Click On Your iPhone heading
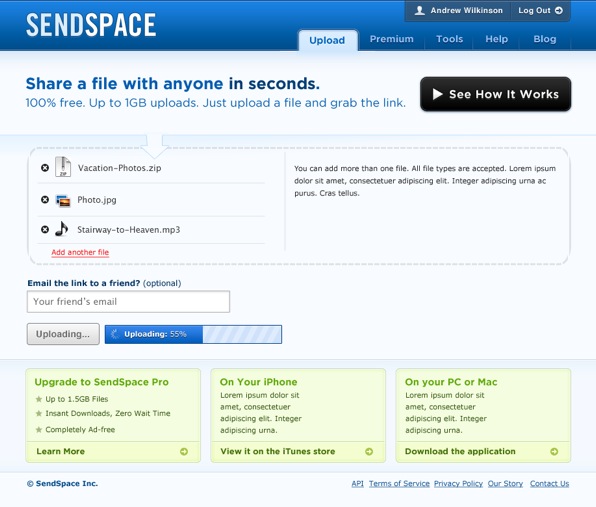Screen dimensions: 596x507 tap(258, 382)
